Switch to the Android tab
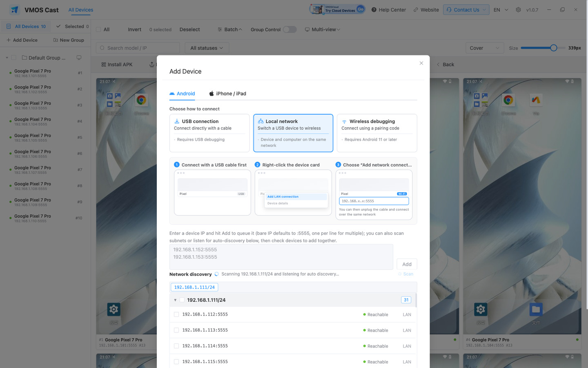 [x=182, y=94]
